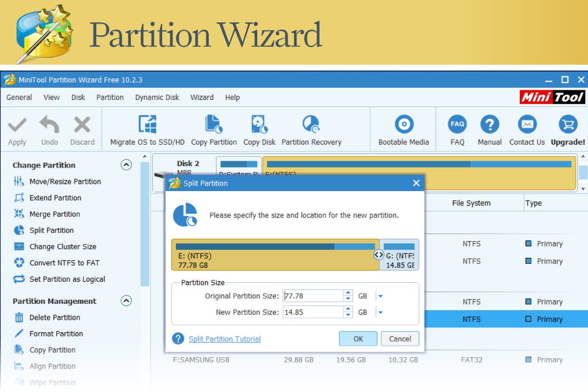Open the Partition menu
Screen dimensions: 588x392
coord(110,97)
